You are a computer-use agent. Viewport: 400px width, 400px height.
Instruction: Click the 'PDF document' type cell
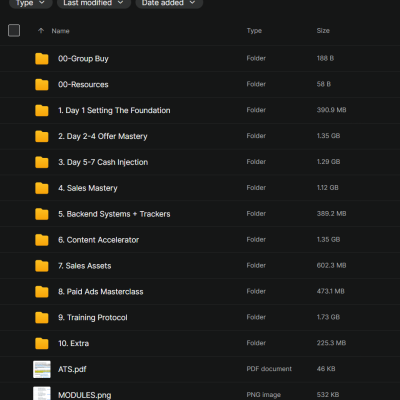click(269, 369)
